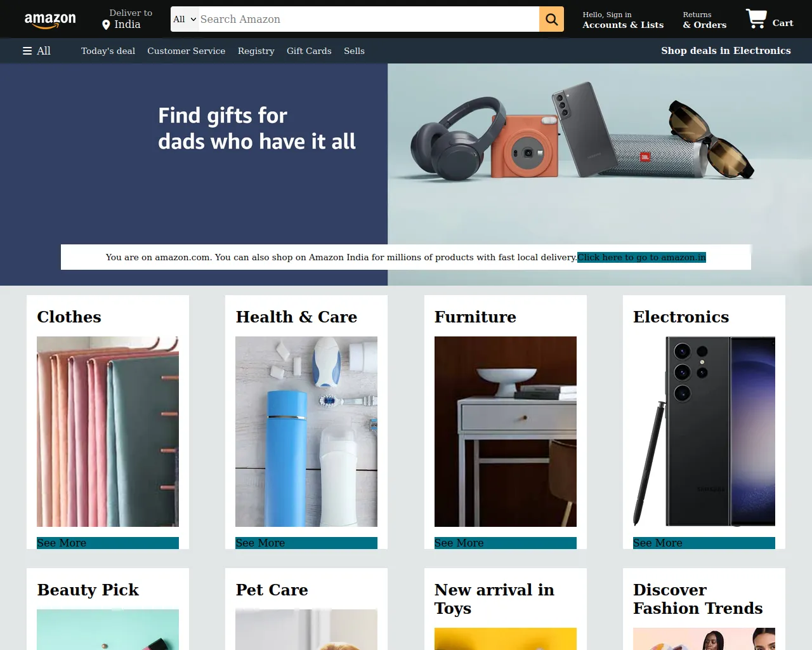Open Gift Cards navigation link
This screenshot has width=812, height=650.
(309, 51)
